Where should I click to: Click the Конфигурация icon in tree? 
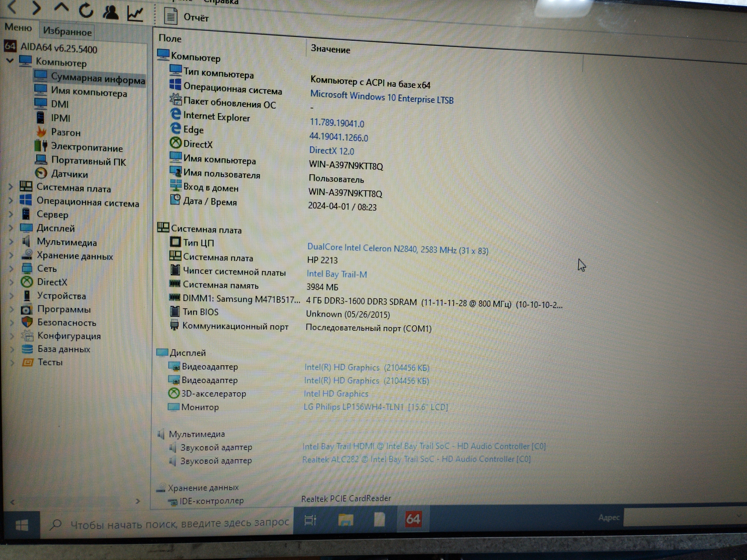(x=27, y=335)
